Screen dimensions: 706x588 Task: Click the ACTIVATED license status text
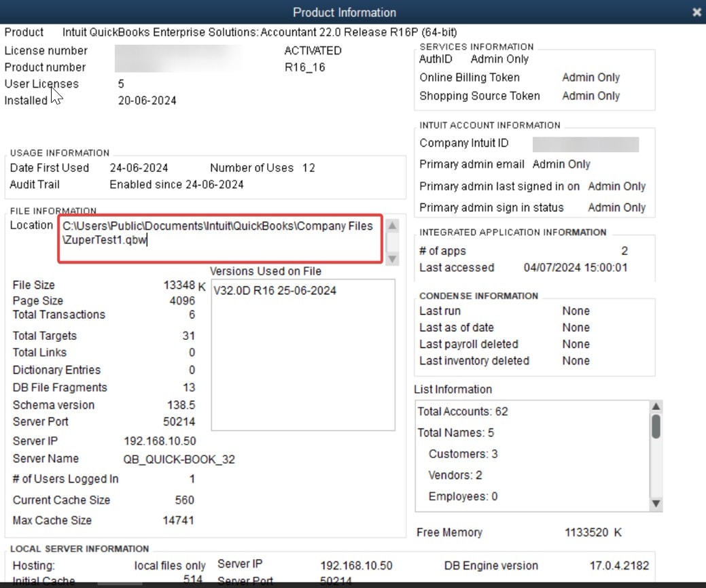pos(313,50)
